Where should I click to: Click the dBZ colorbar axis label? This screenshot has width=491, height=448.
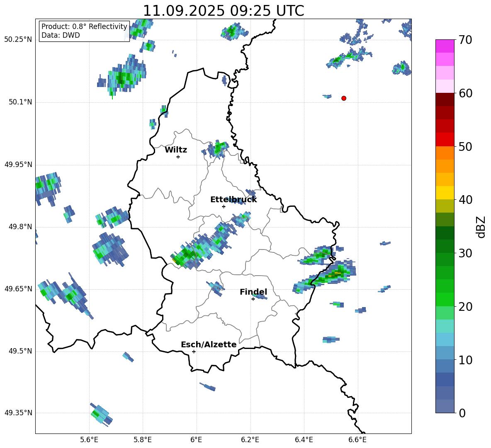tap(481, 227)
